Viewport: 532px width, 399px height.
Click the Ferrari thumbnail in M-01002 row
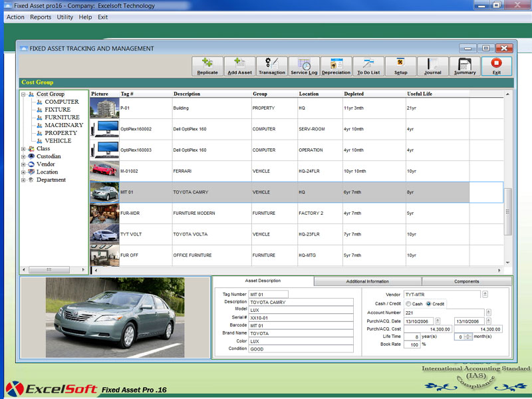[x=104, y=172]
